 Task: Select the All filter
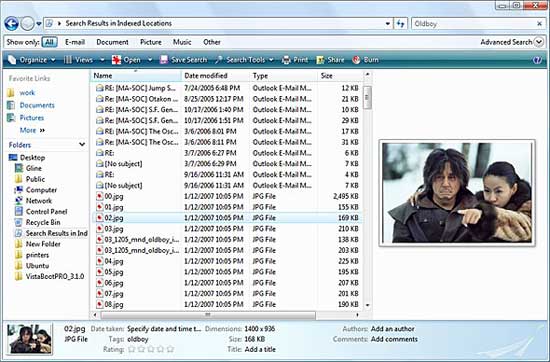tap(49, 42)
